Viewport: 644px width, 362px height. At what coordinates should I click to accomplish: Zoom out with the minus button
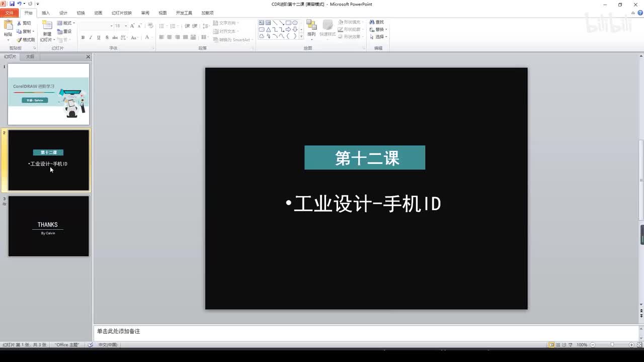593,345
